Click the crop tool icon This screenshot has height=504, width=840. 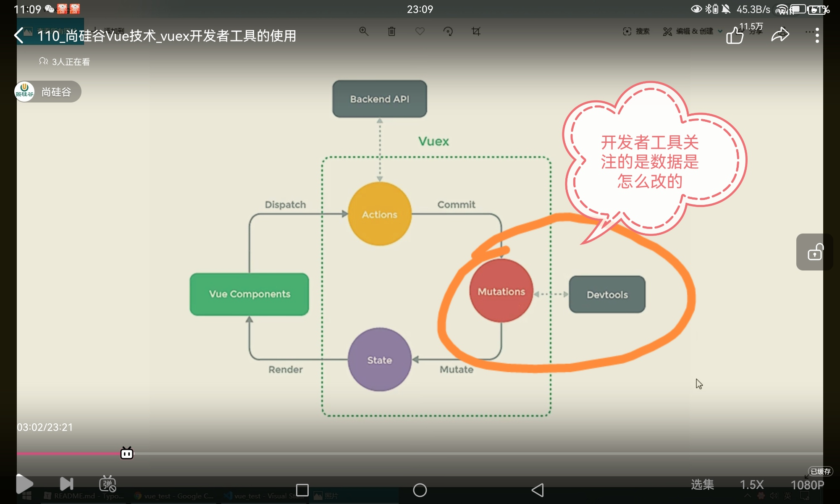pos(476,31)
